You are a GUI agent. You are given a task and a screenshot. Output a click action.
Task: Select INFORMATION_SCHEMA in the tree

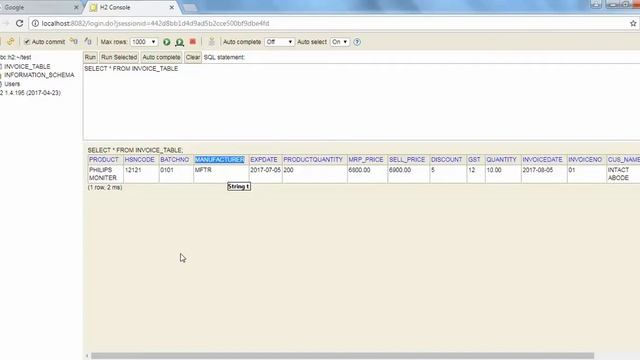point(39,75)
